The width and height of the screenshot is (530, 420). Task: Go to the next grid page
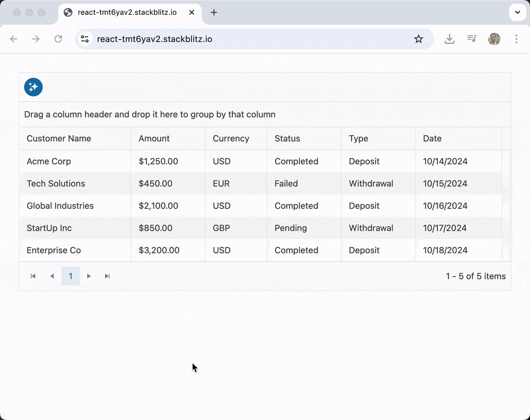[x=89, y=276]
